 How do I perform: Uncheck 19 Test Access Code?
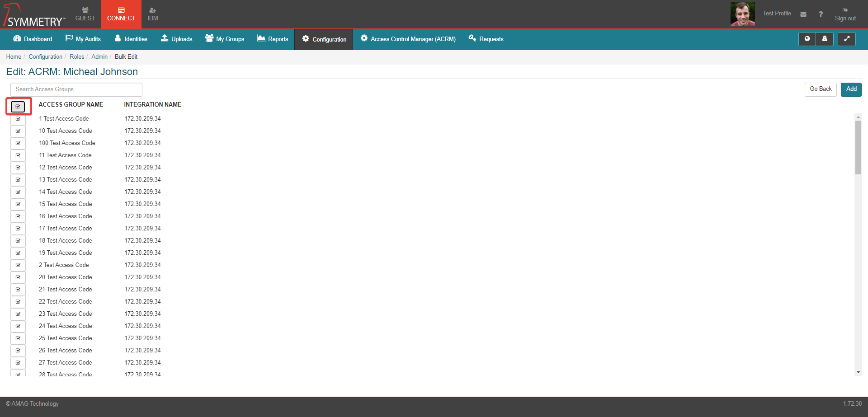(18, 253)
